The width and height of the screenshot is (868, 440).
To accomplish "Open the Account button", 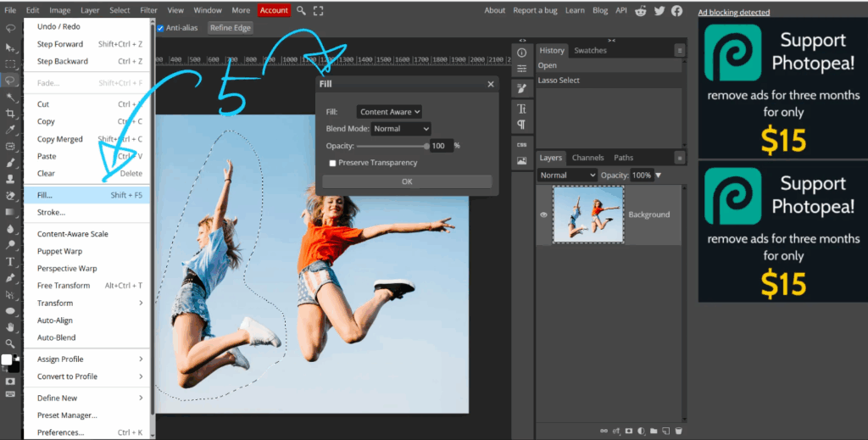I will (274, 10).
